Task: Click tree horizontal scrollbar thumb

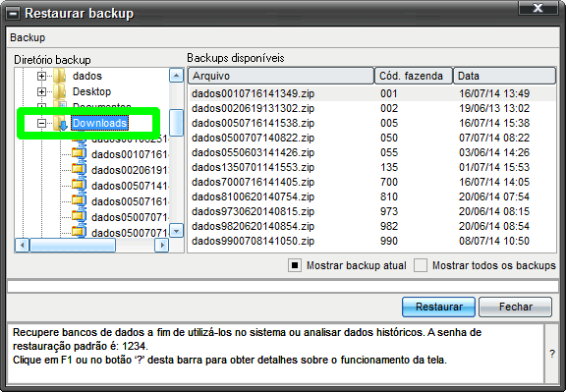Action: click(73, 245)
